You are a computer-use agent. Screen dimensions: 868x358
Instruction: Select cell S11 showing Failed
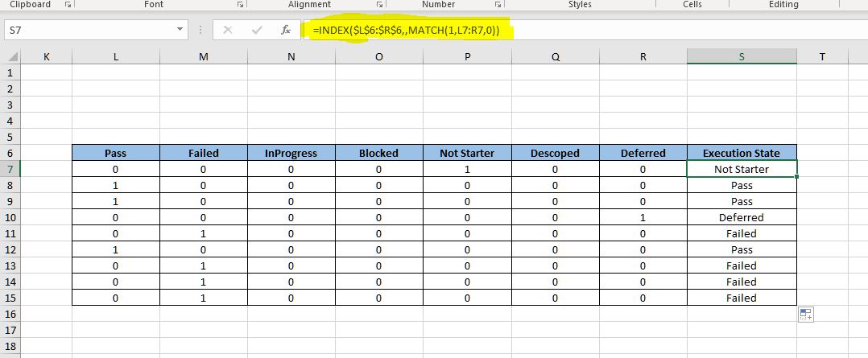click(x=742, y=233)
